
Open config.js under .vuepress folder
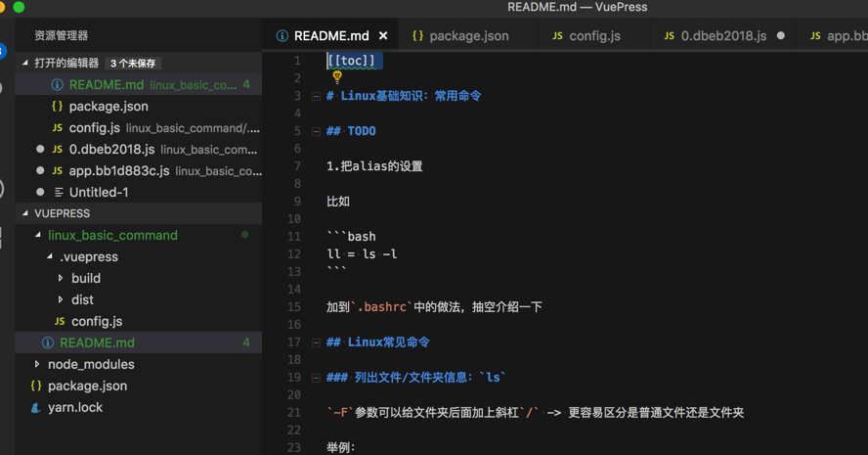point(139,322)
